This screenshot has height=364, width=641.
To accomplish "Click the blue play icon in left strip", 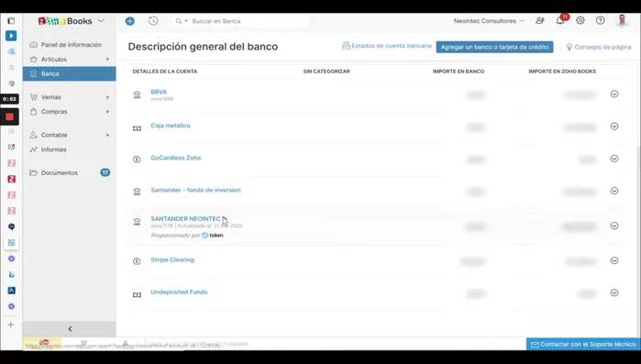I will tap(11, 36).
